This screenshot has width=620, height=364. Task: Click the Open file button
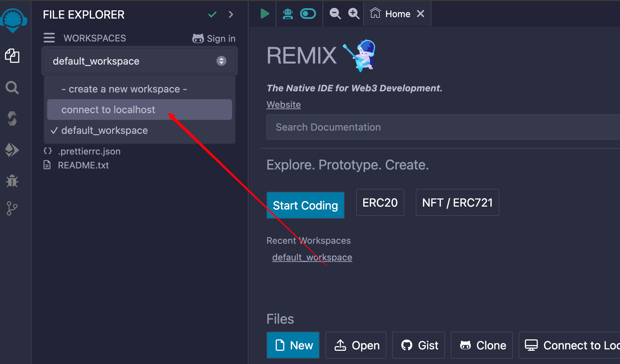[x=356, y=345]
